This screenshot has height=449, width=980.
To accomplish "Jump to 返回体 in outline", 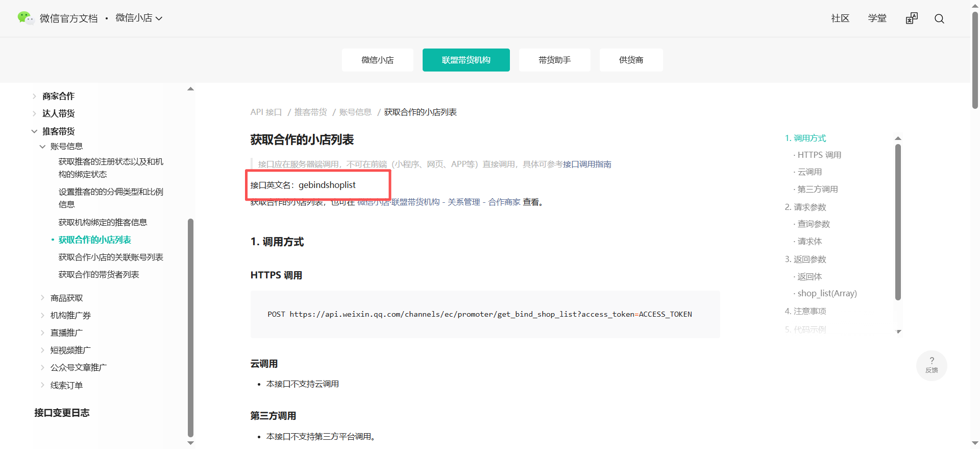I will click(810, 276).
